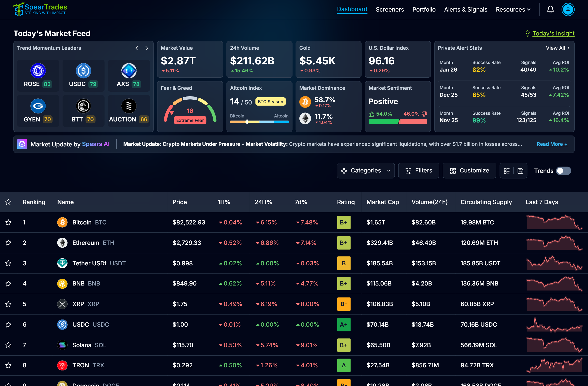Sort table by Market Cap column header
588x386 pixels.
coord(382,202)
